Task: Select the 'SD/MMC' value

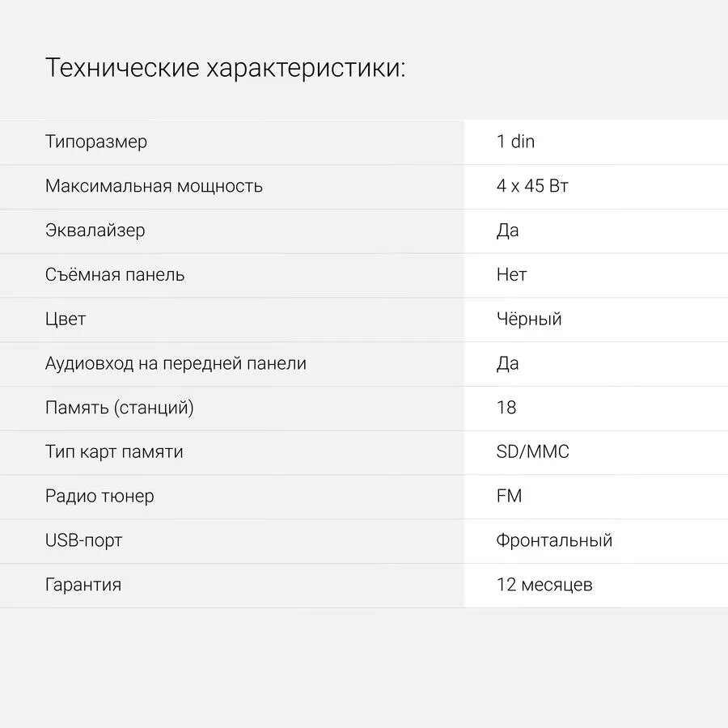Action: (x=532, y=452)
